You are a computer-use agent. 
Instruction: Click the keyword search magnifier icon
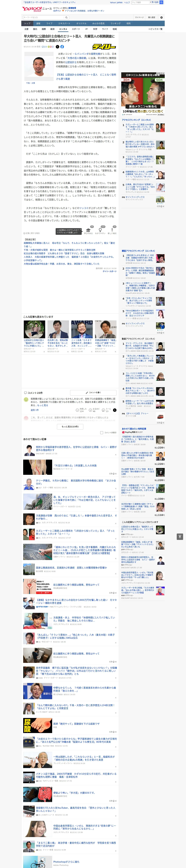(66, 17)
